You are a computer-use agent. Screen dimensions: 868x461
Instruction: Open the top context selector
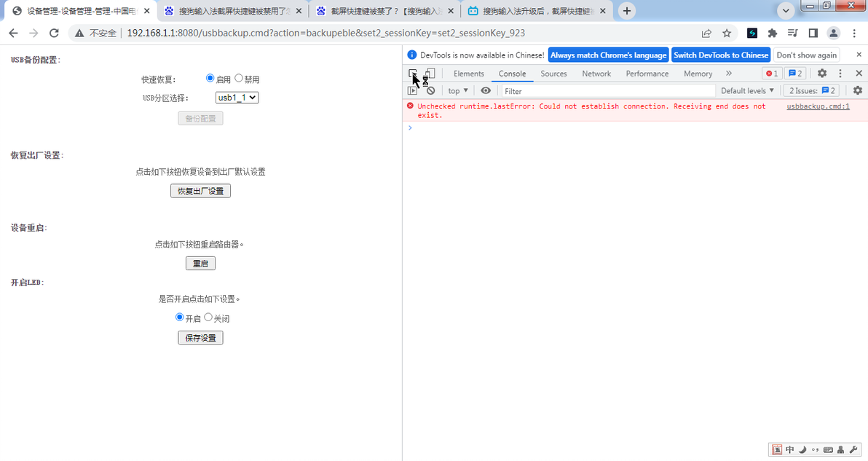(458, 91)
